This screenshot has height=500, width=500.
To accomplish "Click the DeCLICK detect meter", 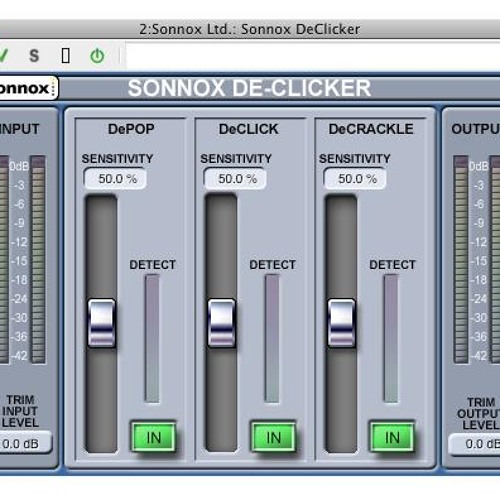I will point(272,338).
